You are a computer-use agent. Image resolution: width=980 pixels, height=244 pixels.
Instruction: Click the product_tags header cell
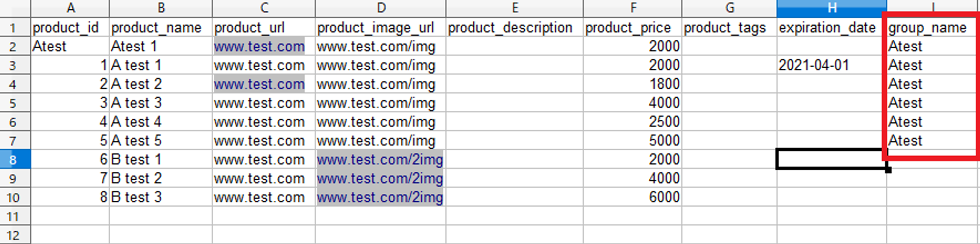tap(725, 28)
